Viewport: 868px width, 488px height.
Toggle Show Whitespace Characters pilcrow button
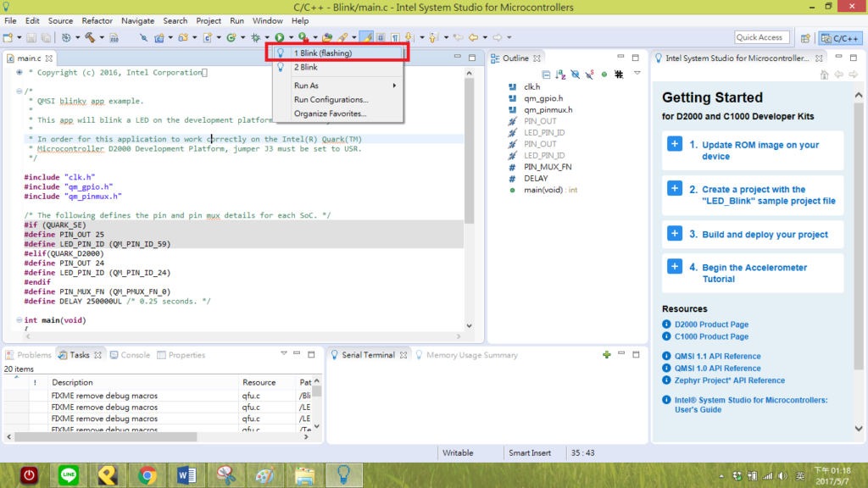[395, 37]
